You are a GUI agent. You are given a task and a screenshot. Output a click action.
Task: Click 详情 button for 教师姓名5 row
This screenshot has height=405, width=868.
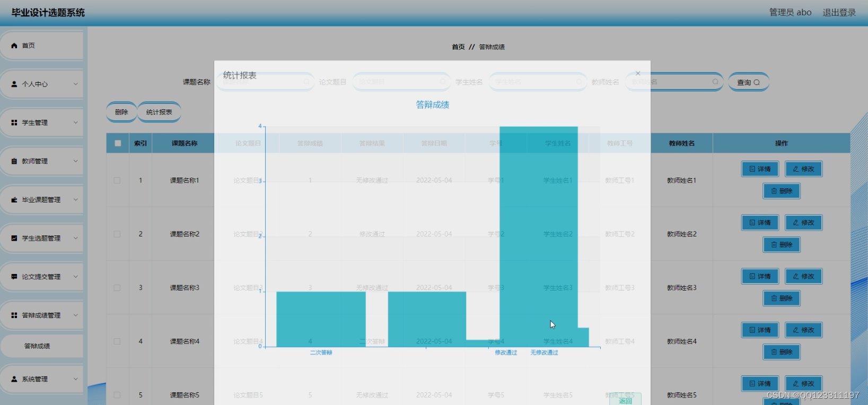pos(760,384)
